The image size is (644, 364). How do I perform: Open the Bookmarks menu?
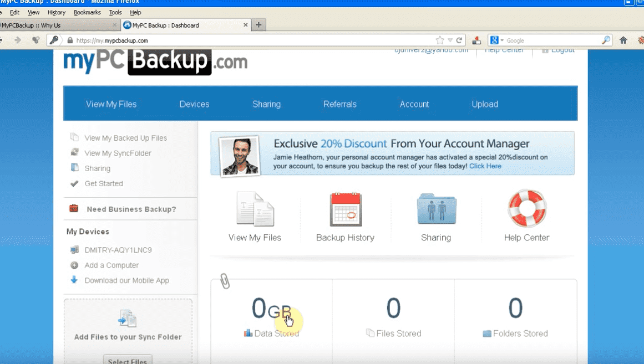[x=87, y=12]
